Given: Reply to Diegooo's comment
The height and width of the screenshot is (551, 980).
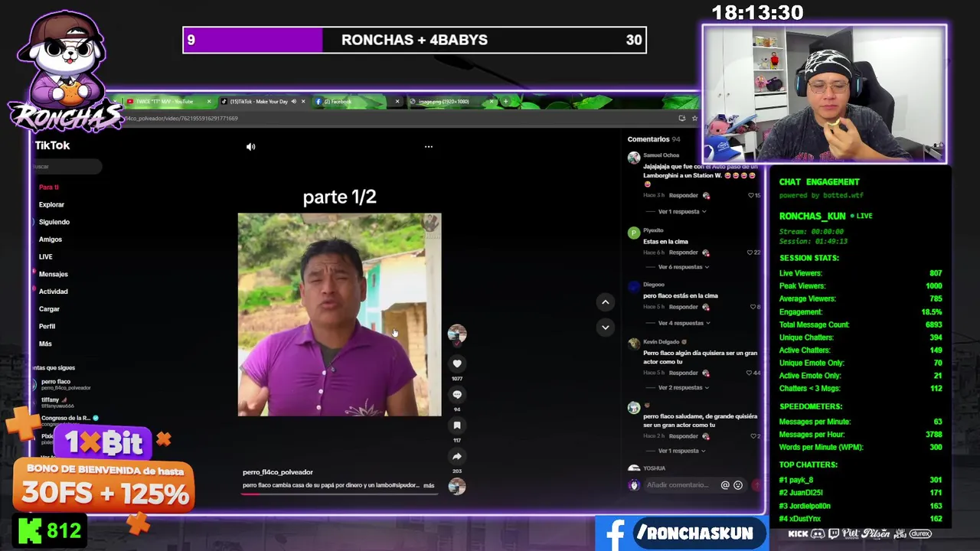Looking at the screenshot, I should tap(684, 307).
